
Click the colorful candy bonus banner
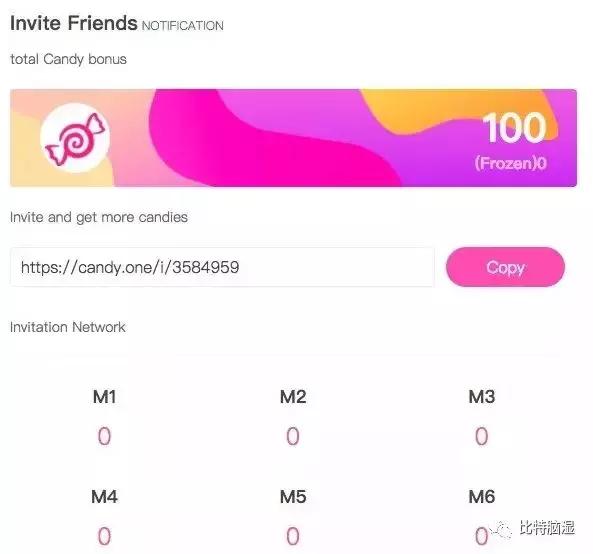click(x=293, y=138)
